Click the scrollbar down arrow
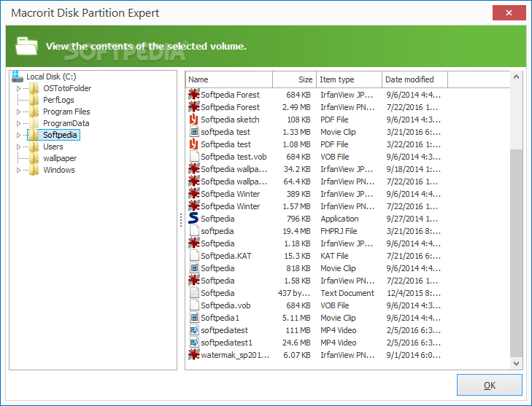 pyautogui.click(x=516, y=364)
